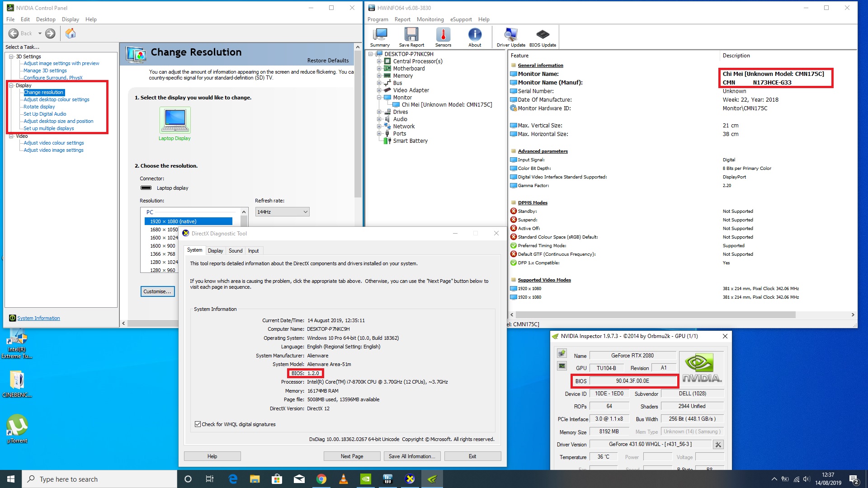
Task: Click horizontal scrollbar in HWiNFO details pane
Action: click(x=656, y=314)
